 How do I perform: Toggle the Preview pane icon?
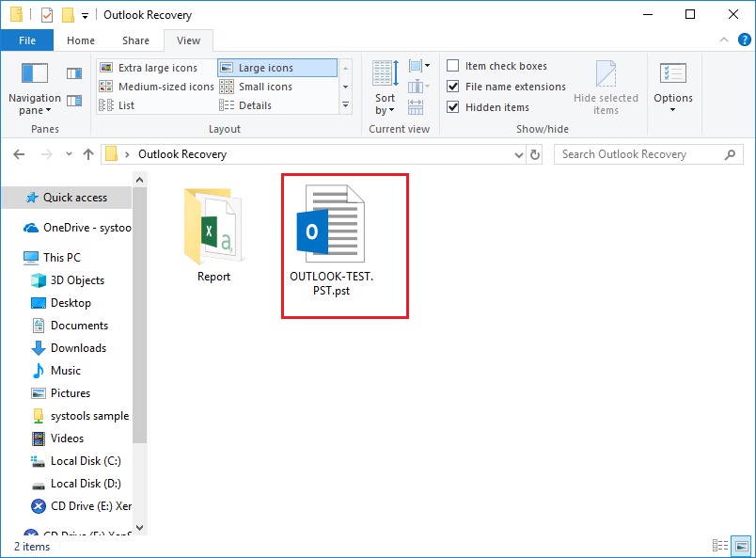point(74,73)
